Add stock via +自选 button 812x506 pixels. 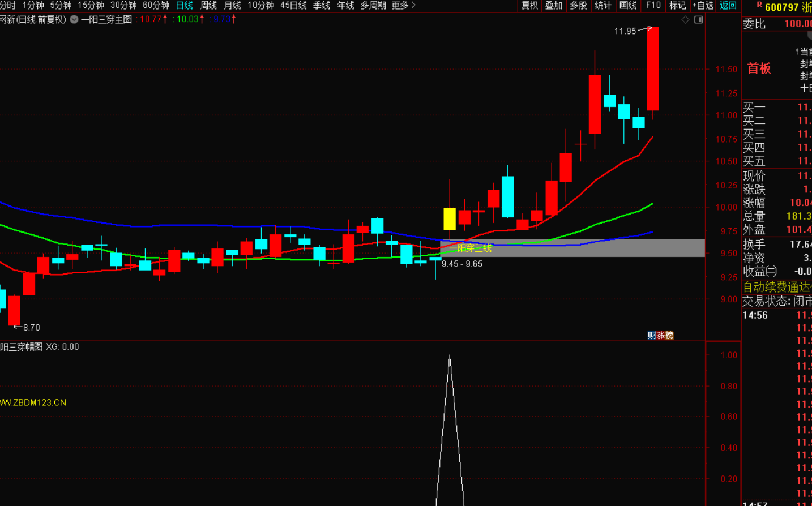coord(703,5)
